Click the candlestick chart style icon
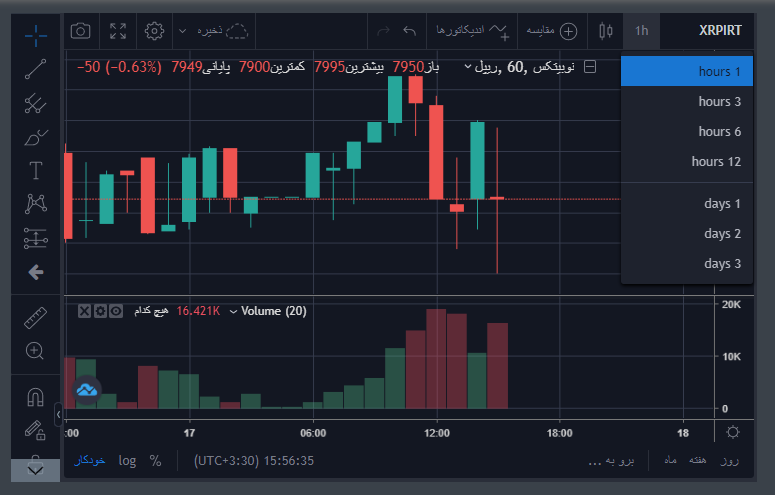Screen dimensions: 775x495 (x=604, y=30)
